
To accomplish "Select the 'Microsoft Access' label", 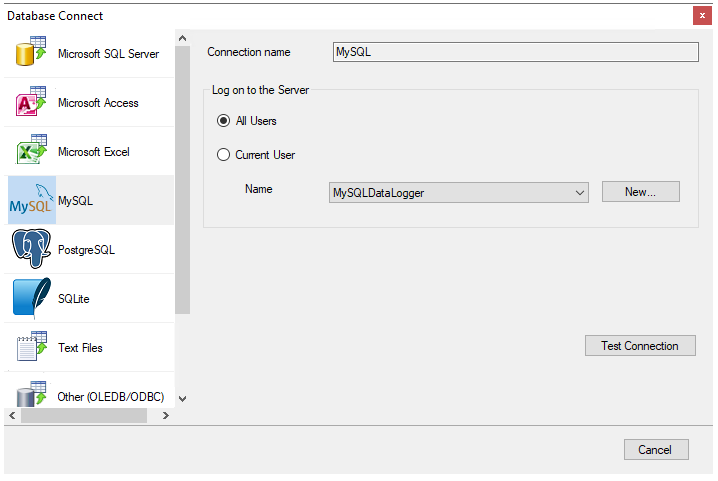I will coord(98,103).
